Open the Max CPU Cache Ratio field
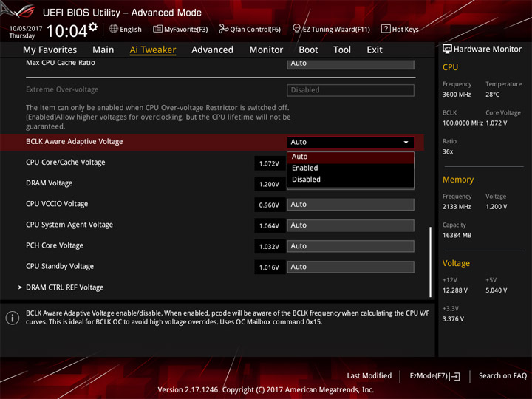This screenshot has height=399, width=532. click(350, 64)
